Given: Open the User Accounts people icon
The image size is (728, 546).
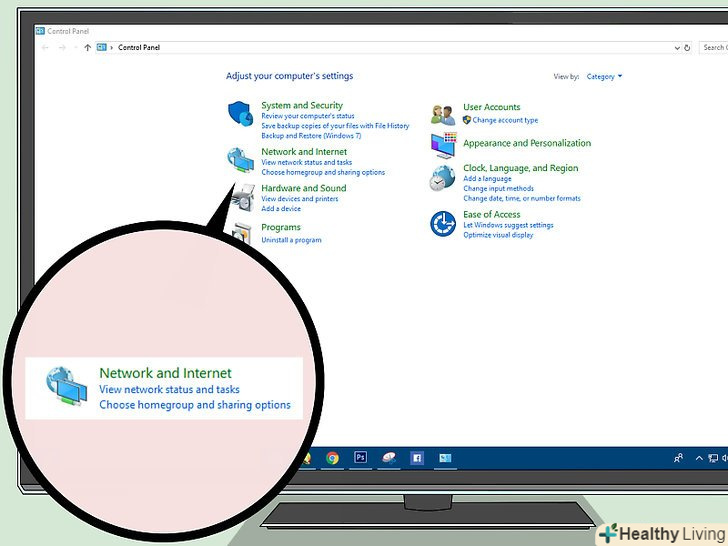Looking at the screenshot, I should (x=442, y=115).
